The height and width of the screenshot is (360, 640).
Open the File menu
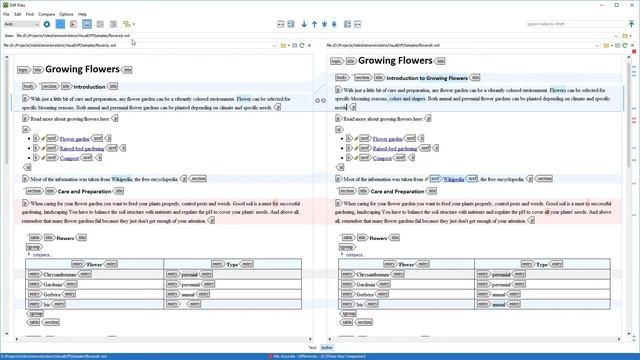point(6,14)
